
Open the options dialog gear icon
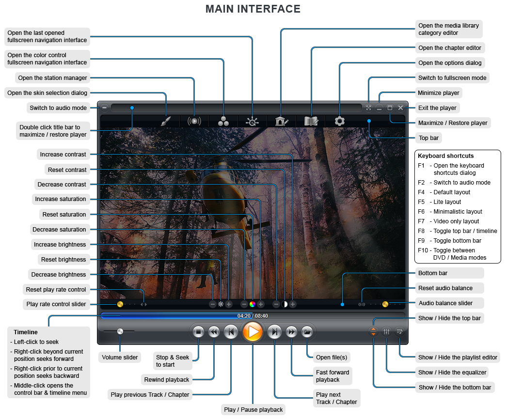click(x=340, y=121)
